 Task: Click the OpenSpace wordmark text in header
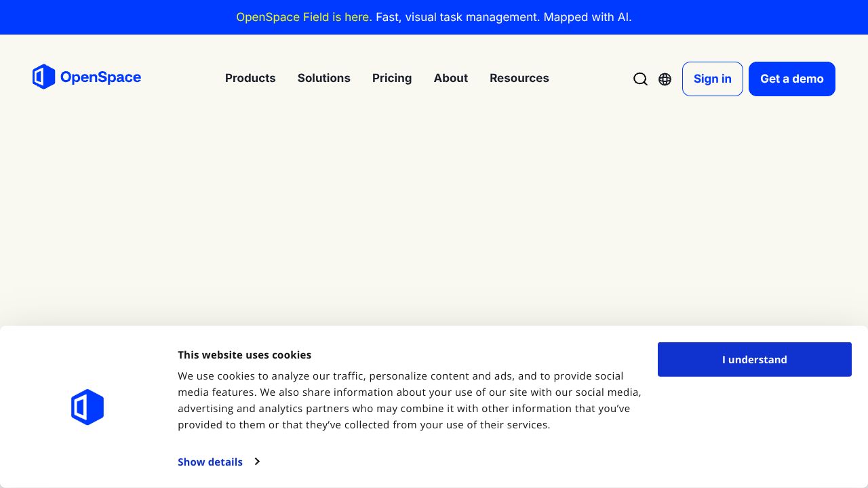tap(100, 77)
